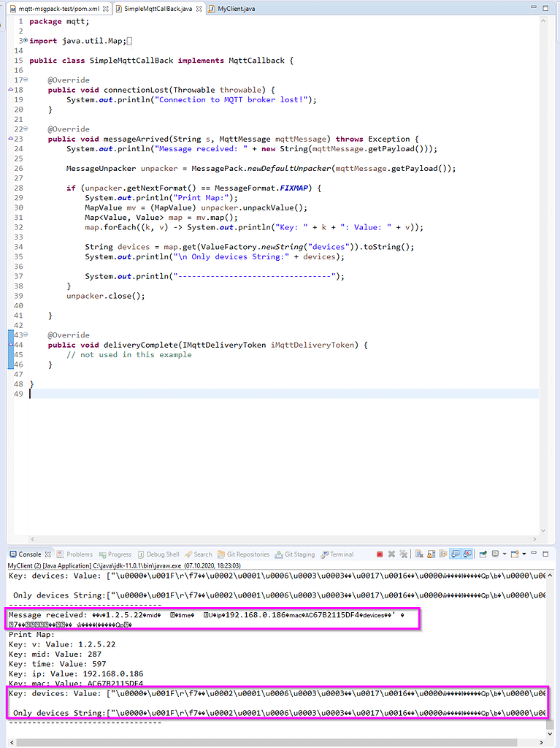The height and width of the screenshot is (748, 560).
Task: Switch to the Problems view tab
Action: [75, 554]
